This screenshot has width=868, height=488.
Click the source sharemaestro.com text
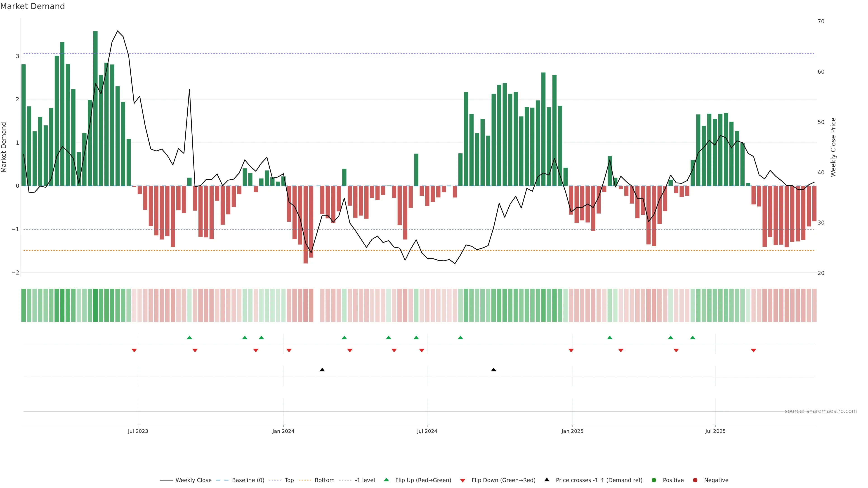[x=821, y=411]
